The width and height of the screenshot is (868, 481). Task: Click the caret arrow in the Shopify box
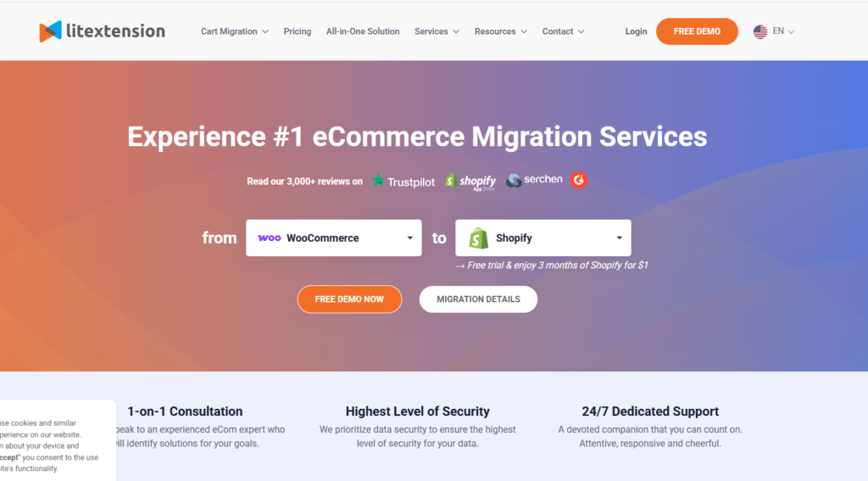[x=620, y=238]
